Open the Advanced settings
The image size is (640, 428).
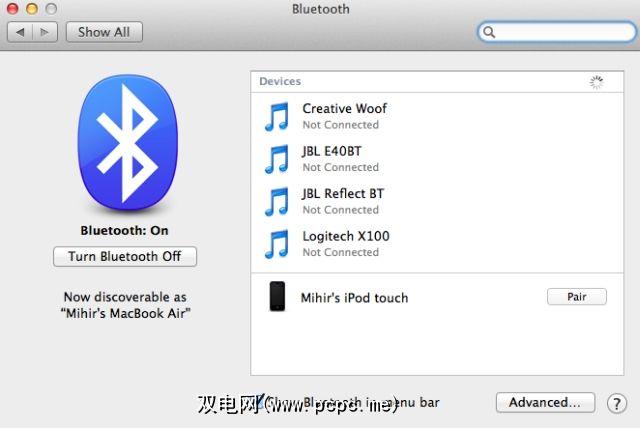(x=544, y=403)
